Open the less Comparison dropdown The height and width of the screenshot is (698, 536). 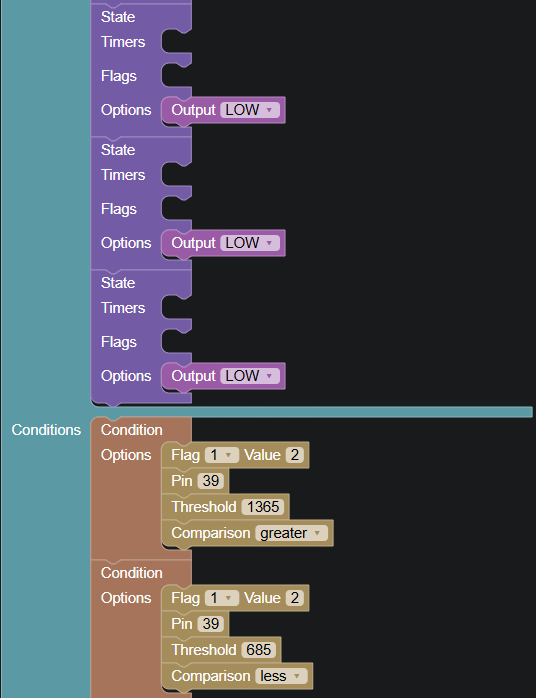point(281,676)
